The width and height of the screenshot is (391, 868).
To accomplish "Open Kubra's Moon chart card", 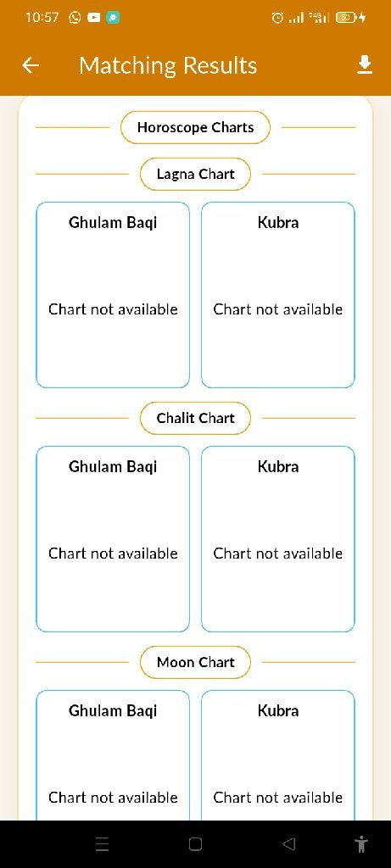I will coord(278,755).
